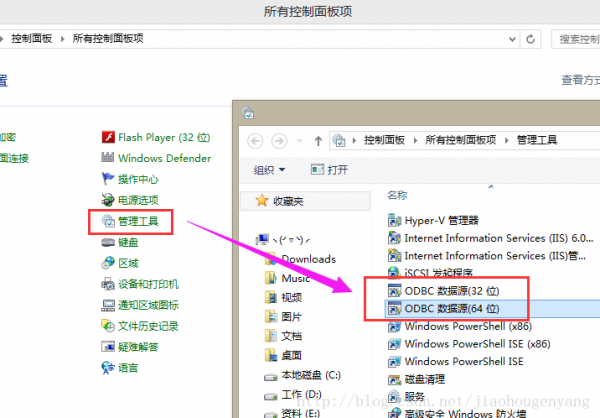Go forward in the 管理工具 window
The height and width of the screenshot is (418, 600).
tap(279, 141)
